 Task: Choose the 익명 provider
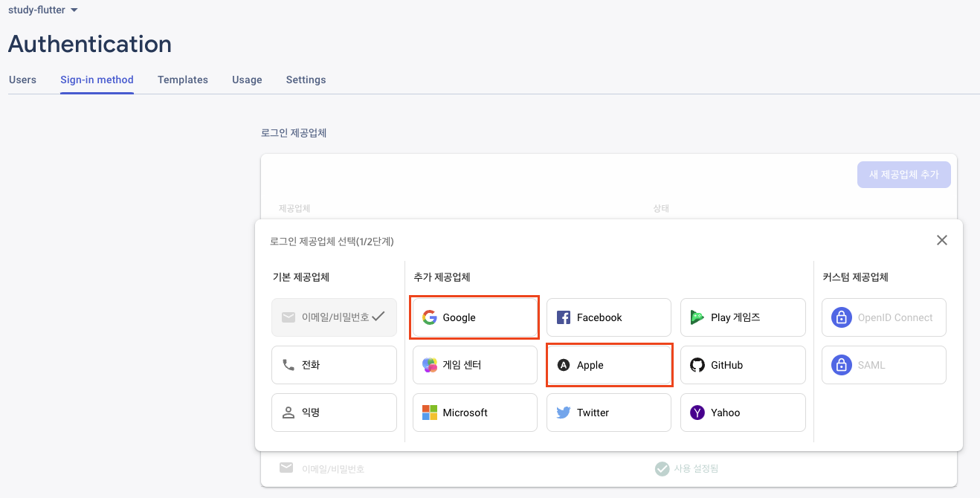pyautogui.click(x=334, y=413)
